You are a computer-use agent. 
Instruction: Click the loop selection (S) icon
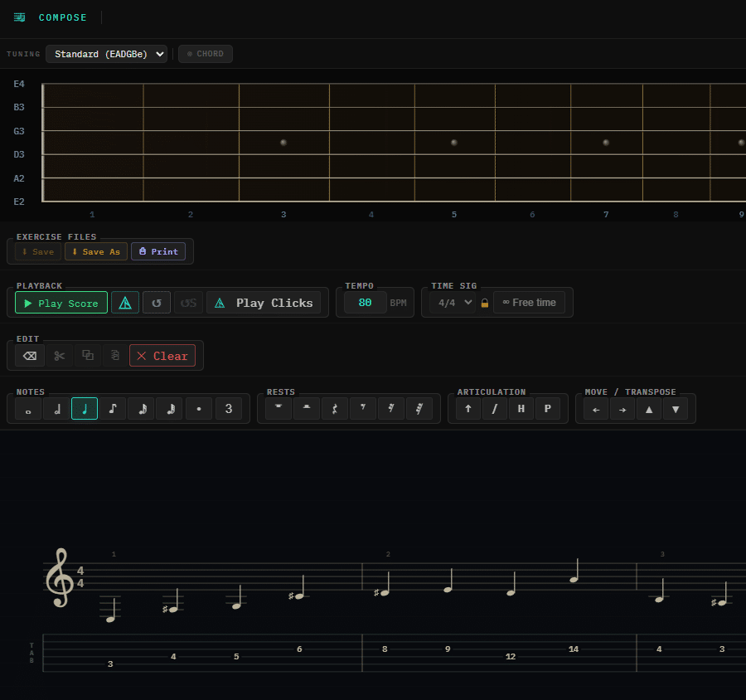[188, 303]
